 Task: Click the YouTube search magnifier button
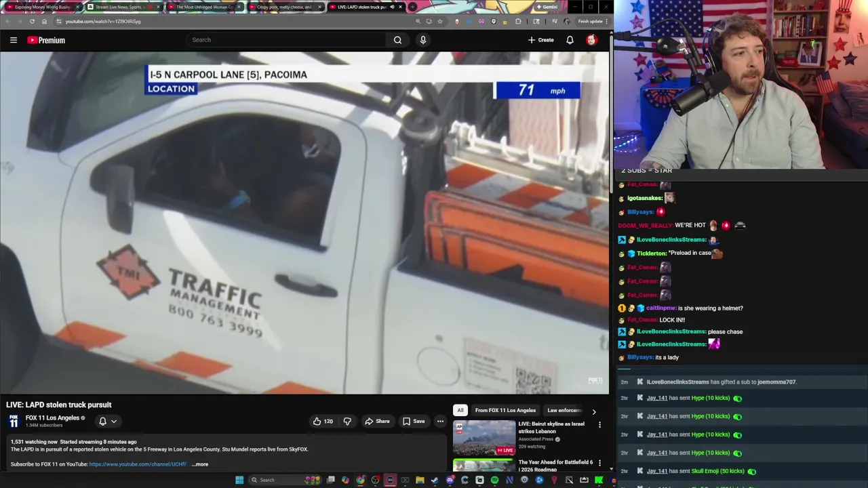pyautogui.click(x=397, y=40)
